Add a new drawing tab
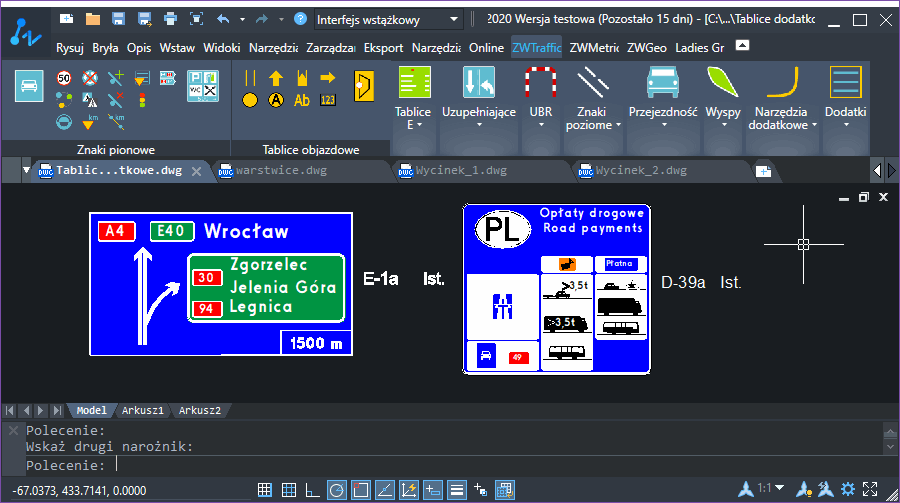 (x=763, y=171)
